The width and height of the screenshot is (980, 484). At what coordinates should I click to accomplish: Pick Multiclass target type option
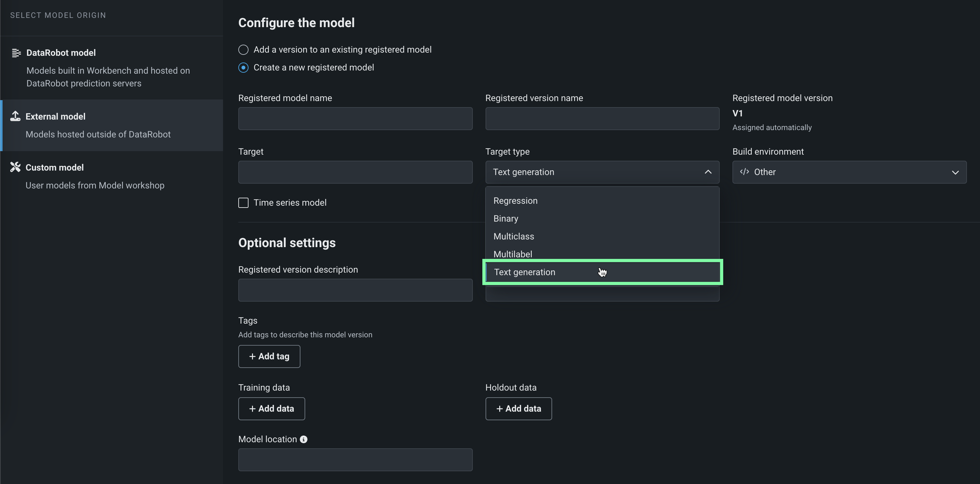pos(514,237)
